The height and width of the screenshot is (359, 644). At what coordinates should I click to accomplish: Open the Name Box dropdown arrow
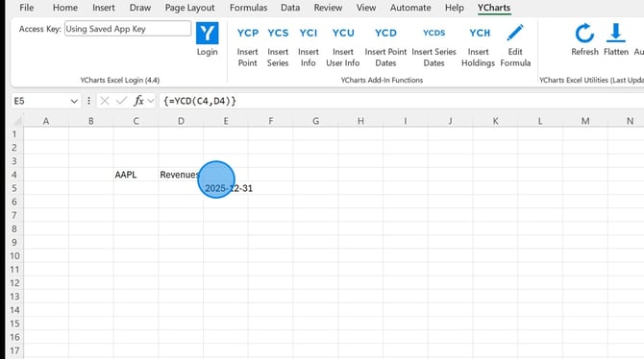click(74, 102)
